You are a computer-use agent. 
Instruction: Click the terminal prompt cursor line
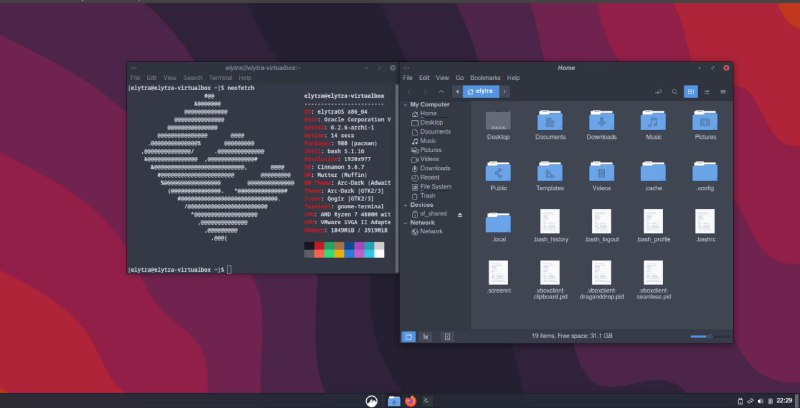coord(180,269)
